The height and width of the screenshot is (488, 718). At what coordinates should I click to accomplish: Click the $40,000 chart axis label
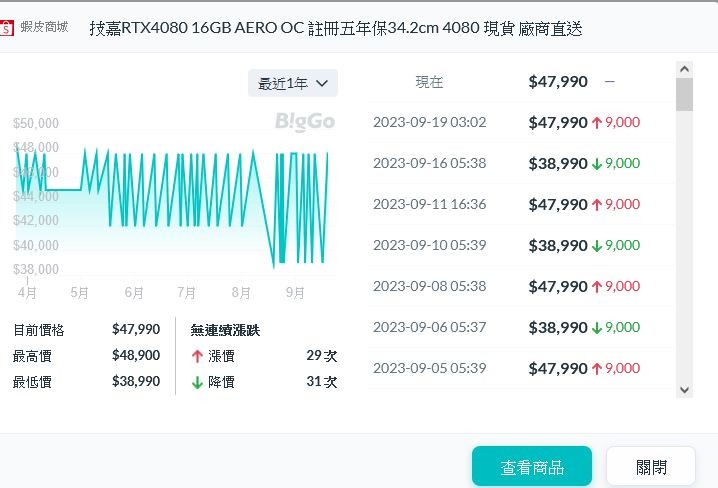(x=36, y=245)
